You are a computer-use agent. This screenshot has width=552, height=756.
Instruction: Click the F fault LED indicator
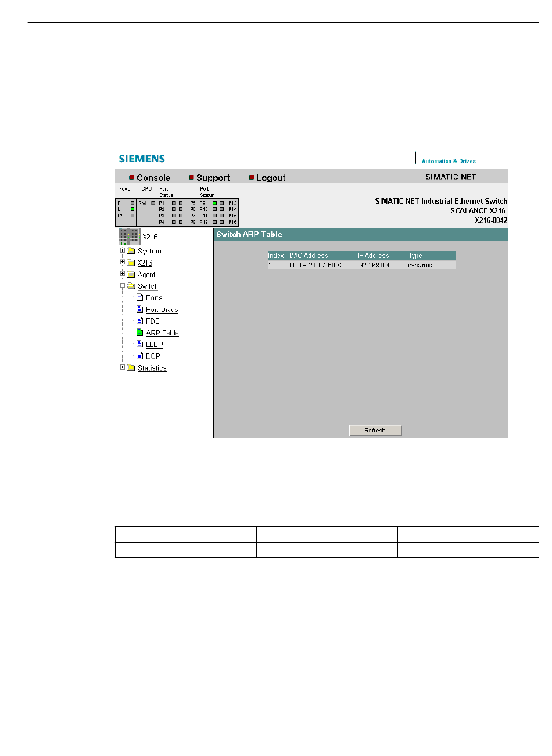click(x=132, y=203)
